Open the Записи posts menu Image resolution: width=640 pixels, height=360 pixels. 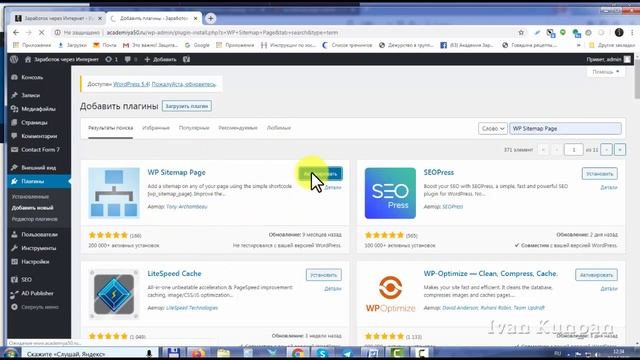click(31, 95)
